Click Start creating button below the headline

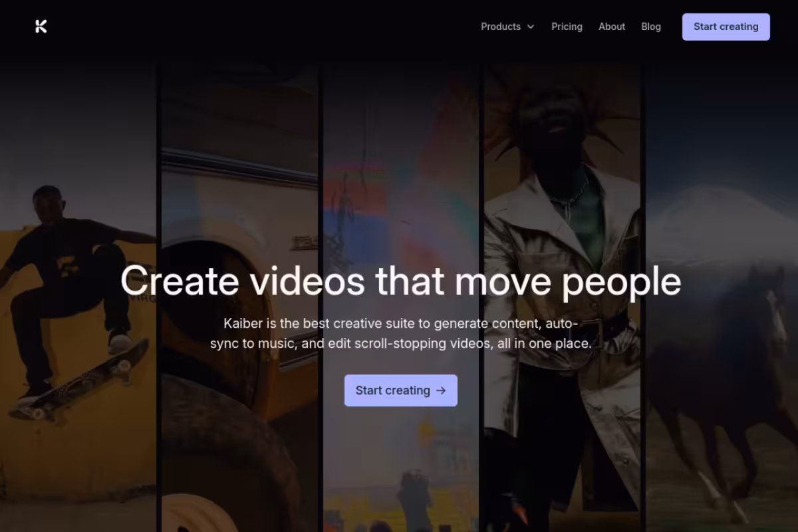(401, 390)
